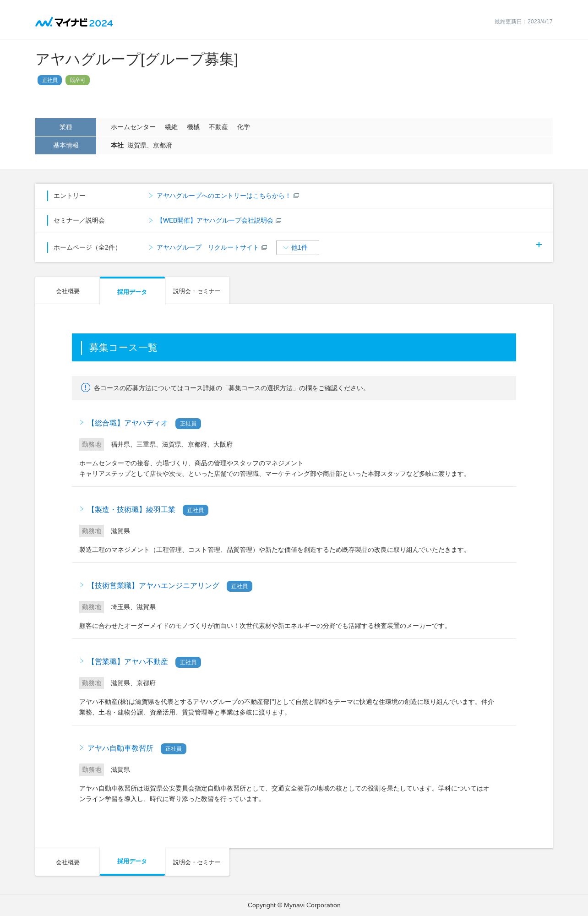588x916 pixels.
Task: Select bottom 採用データ tab
Action: click(x=132, y=861)
